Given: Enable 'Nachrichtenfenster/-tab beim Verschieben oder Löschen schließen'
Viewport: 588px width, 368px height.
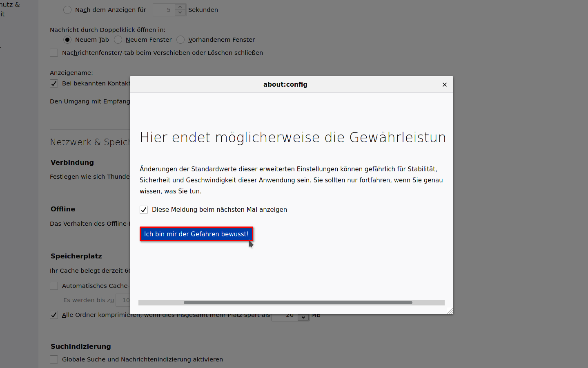Looking at the screenshot, I should tap(54, 53).
